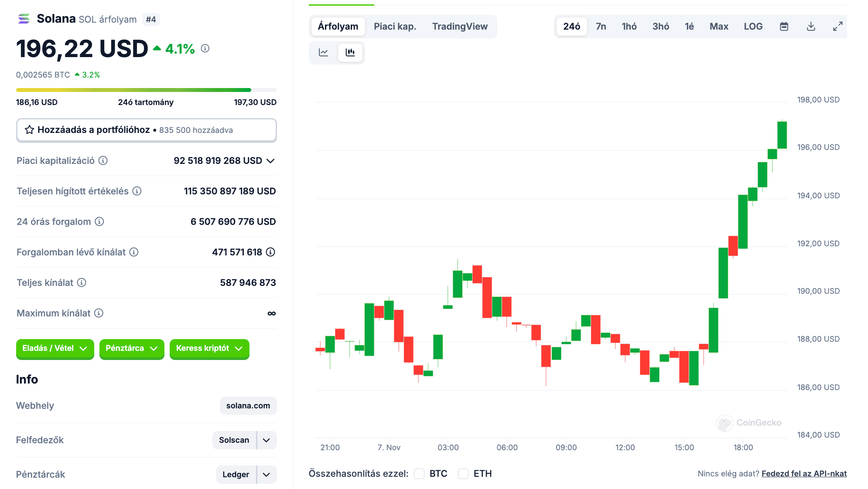The image size is (868, 489).
Task: Open info tooltip for 24 órás forgalom
Action: click(x=99, y=221)
